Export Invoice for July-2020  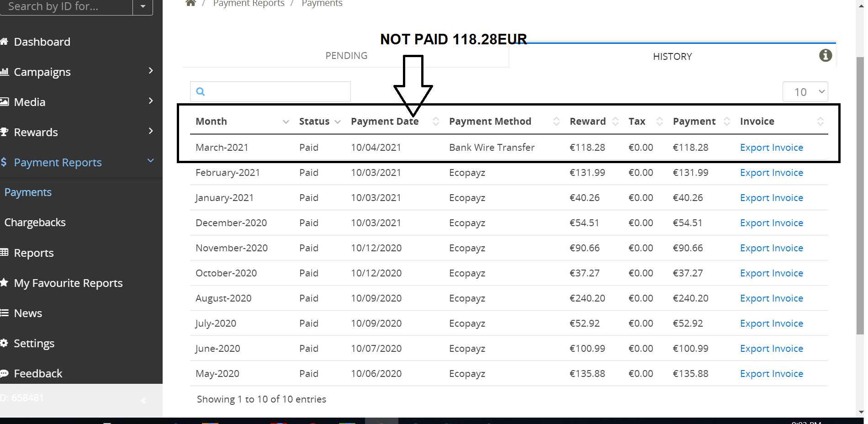[x=772, y=323]
